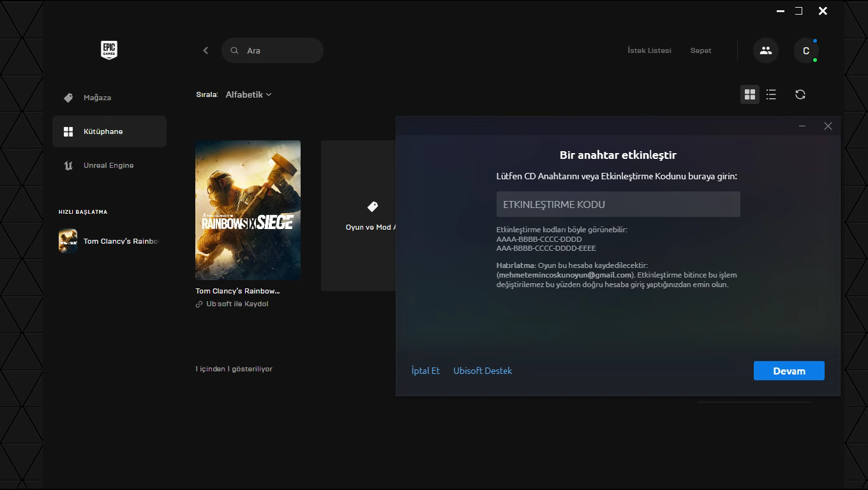Select Tom Clancy's Rainbow quick launch entry
This screenshot has height=490, width=868.
tap(109, 241)
